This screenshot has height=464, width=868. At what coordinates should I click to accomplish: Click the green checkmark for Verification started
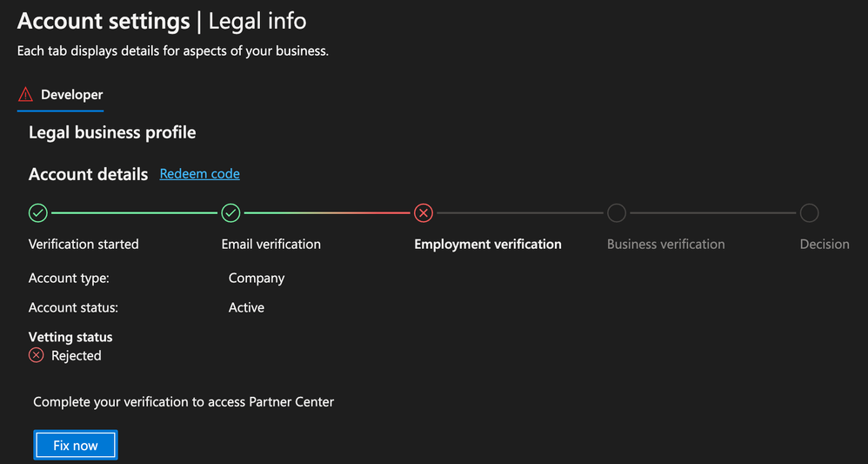tap(38, 213)
